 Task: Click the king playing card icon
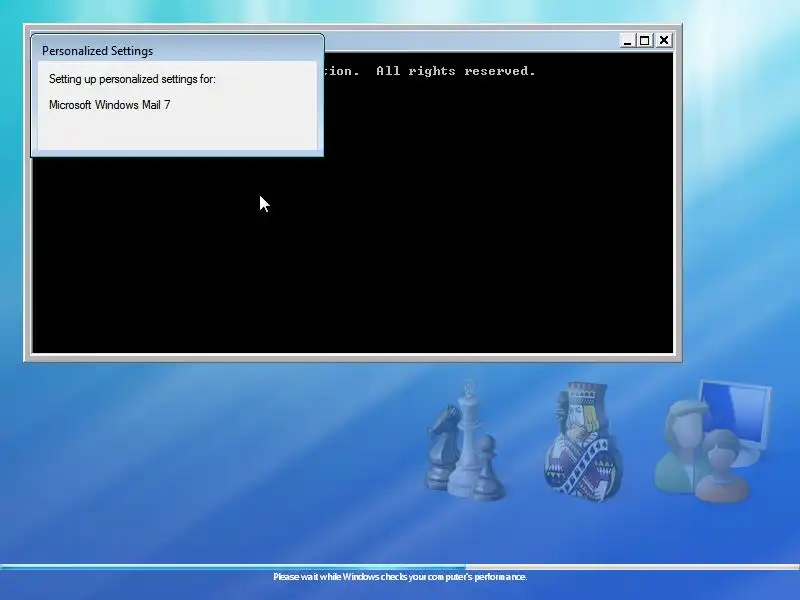[583, 442]
